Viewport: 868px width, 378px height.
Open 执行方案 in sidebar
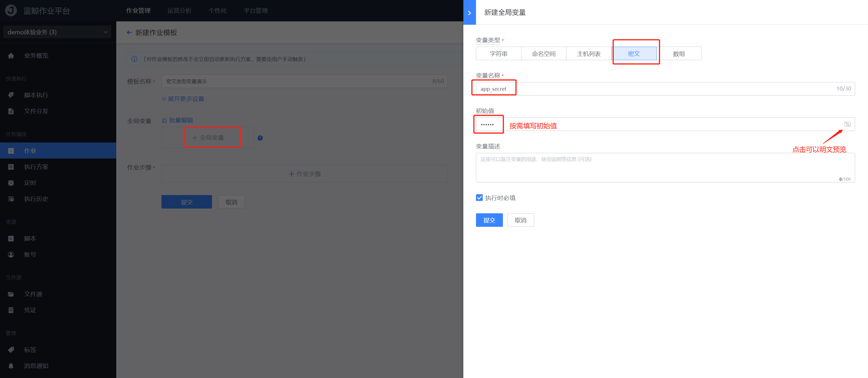[x=58, y=167]
